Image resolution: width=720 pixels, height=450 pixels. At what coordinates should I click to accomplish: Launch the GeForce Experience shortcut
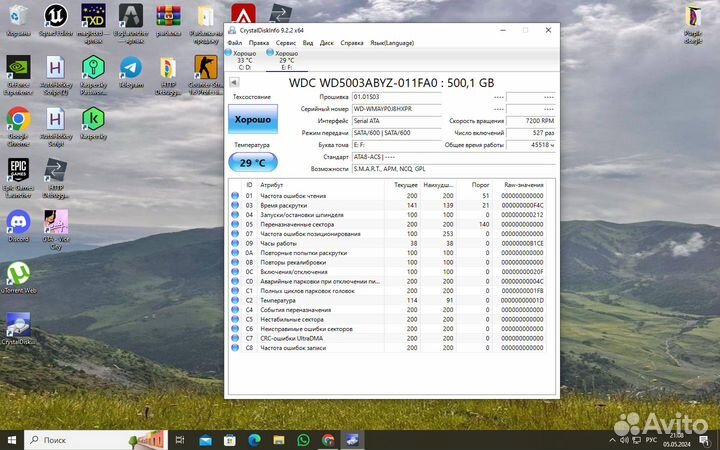pyautogui.click(x=18, y=69)
